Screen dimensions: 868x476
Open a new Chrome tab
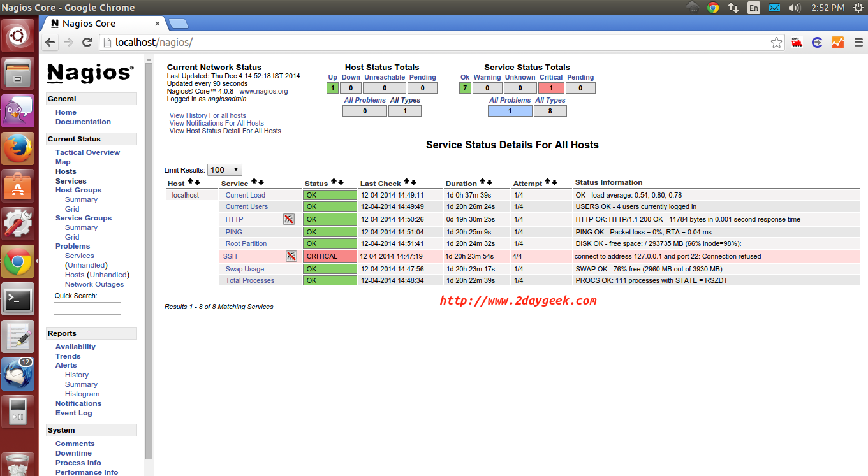(178, 24)
